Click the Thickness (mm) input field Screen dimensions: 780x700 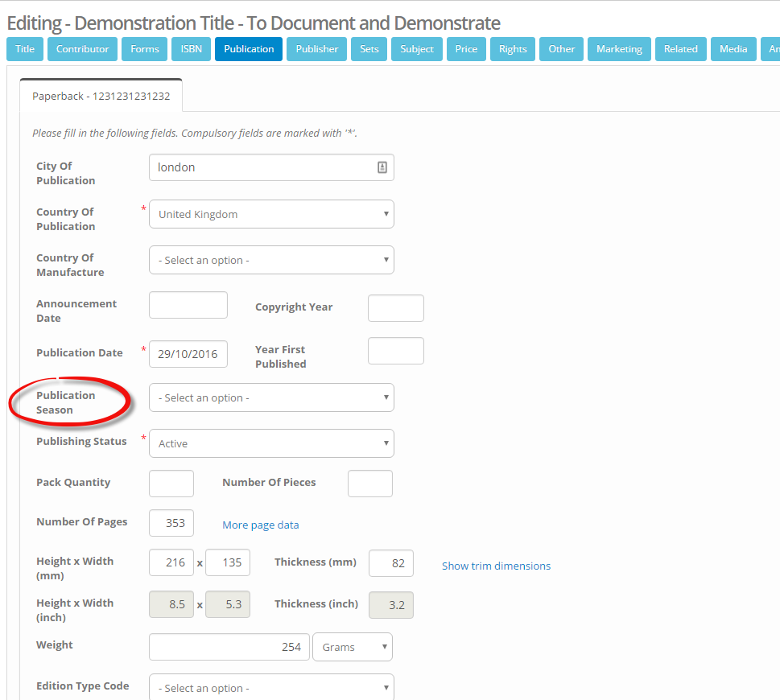tap(390, 563)
